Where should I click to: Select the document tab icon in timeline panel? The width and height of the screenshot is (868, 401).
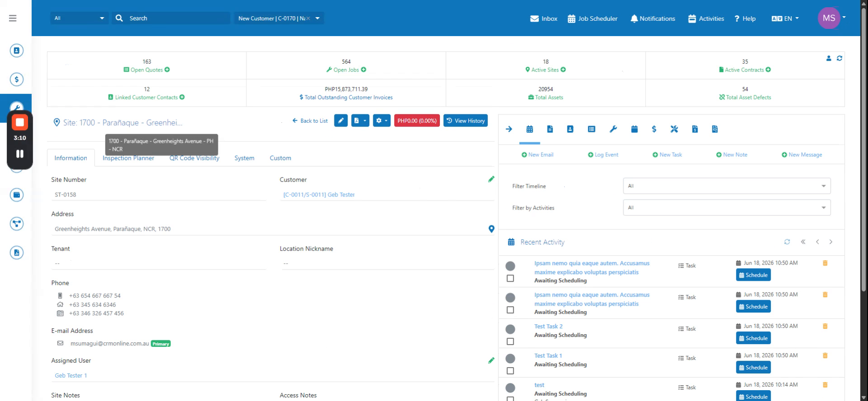[550, 129]
